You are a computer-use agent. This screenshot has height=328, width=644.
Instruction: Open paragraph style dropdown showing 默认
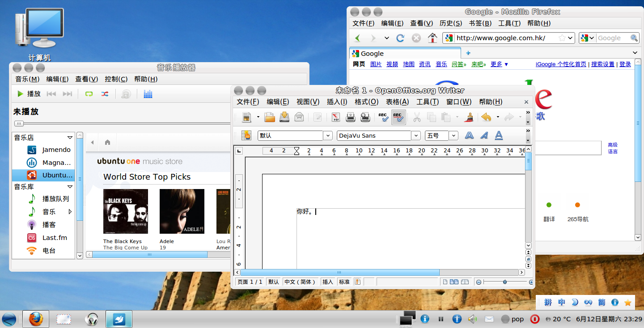pos(328,135)
